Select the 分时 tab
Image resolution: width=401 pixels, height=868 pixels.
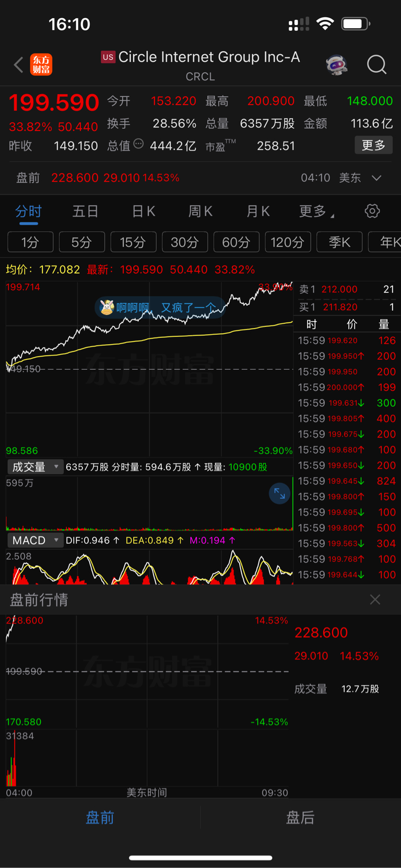pyautogui.click(x=28, y=212)
